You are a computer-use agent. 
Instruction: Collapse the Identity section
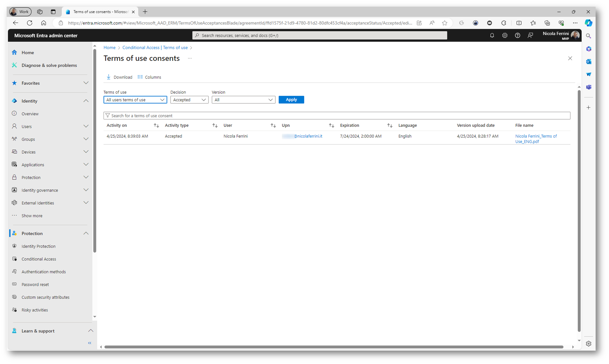pyautogui.click(x=86, y=101)
